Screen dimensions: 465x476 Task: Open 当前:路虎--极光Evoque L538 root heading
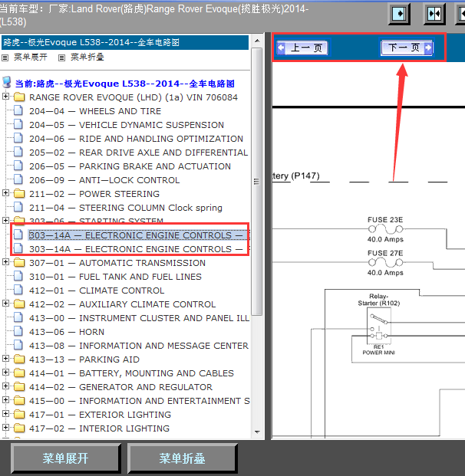coord(125,84)
